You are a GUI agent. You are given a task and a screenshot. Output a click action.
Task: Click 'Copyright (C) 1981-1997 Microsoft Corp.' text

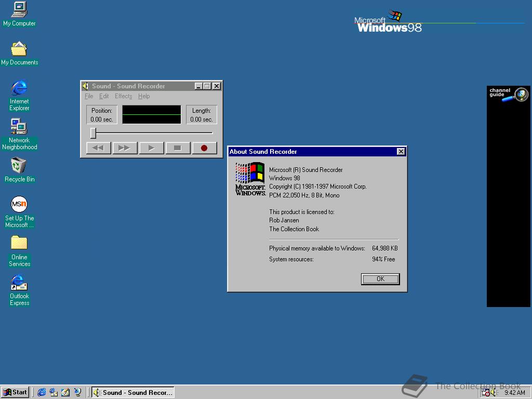318,187
